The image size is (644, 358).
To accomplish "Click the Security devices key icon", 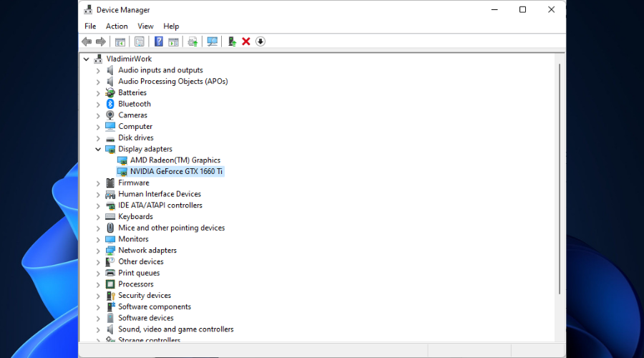I will tap(110, 296).
